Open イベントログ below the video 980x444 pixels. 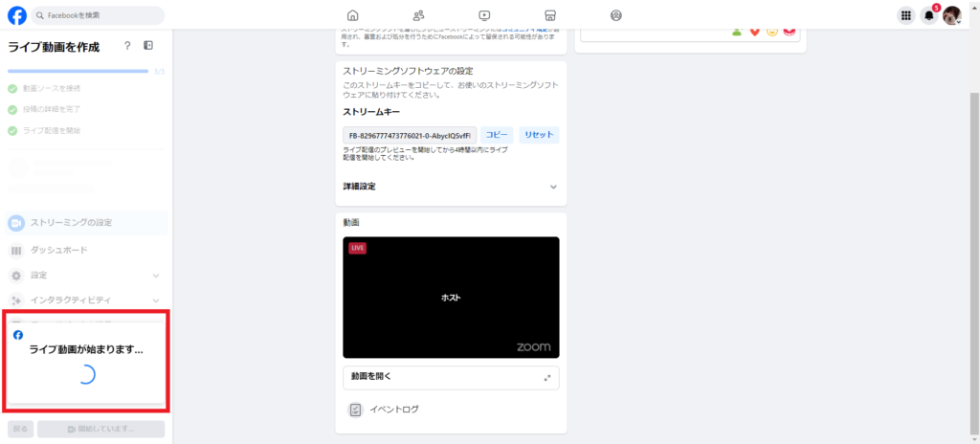click(x=393, y=410)
